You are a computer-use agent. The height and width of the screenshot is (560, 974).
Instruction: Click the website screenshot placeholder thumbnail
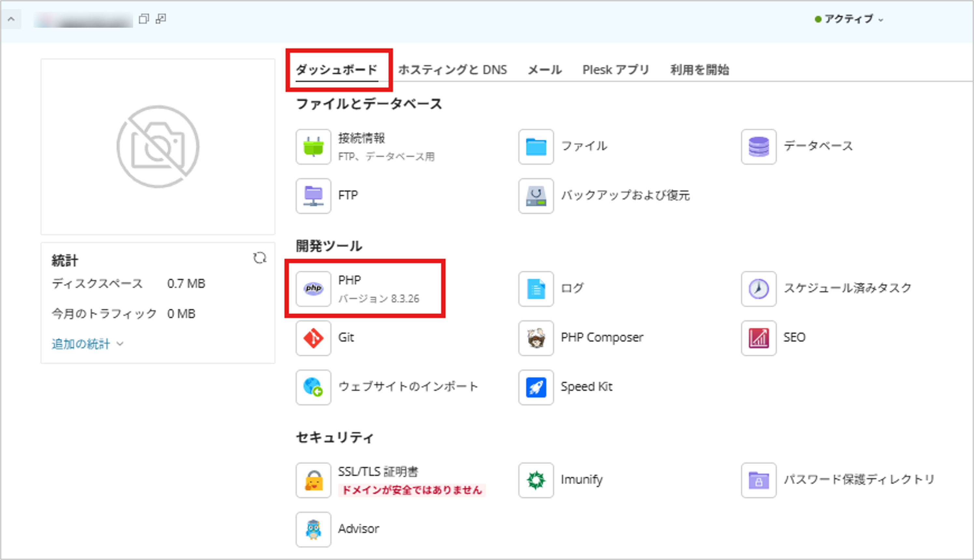click(158, 146)
